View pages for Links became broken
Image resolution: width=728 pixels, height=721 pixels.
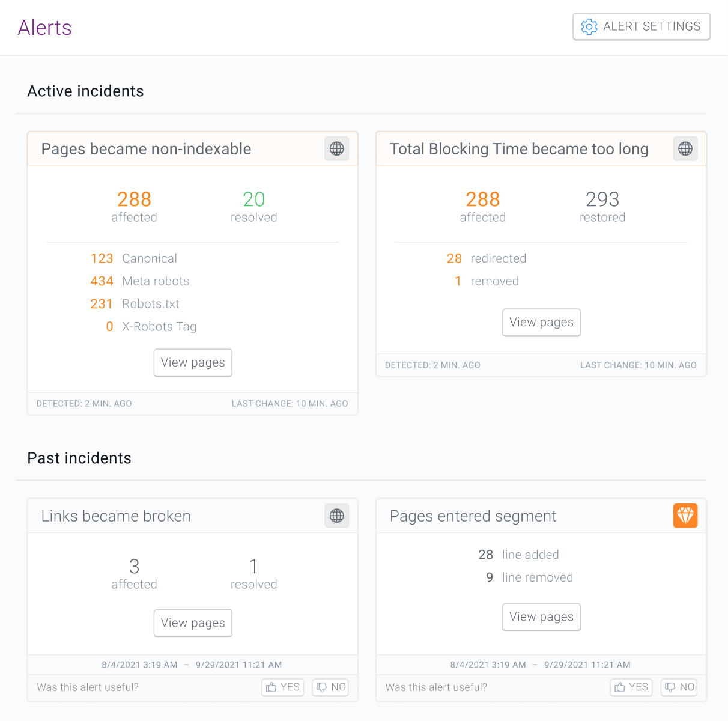click(x=193, y=623)
